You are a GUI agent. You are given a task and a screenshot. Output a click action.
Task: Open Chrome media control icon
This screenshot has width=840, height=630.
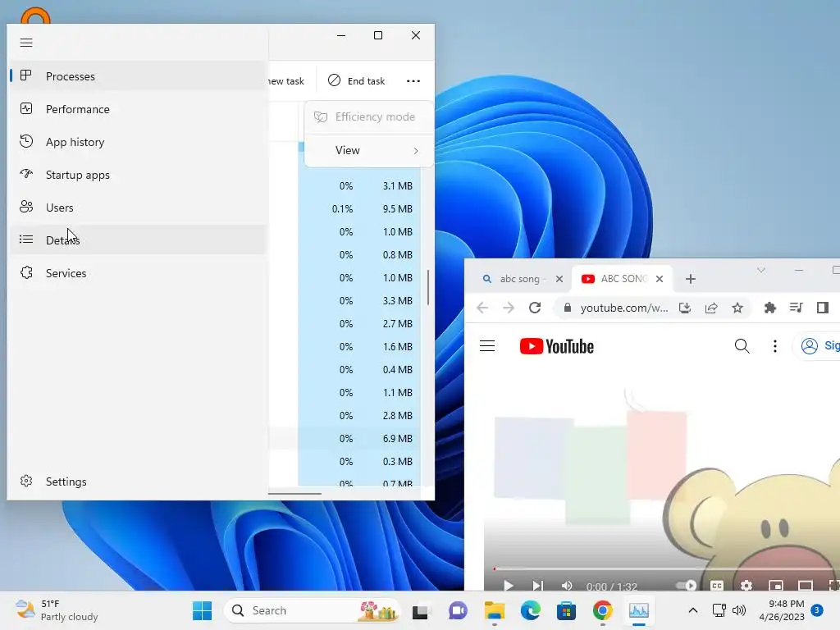point(796,308)
